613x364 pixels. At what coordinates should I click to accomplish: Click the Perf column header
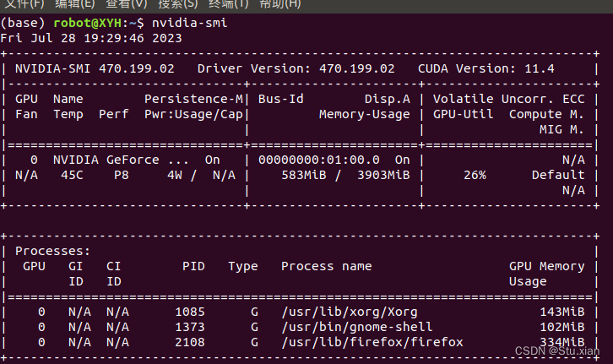114,114
